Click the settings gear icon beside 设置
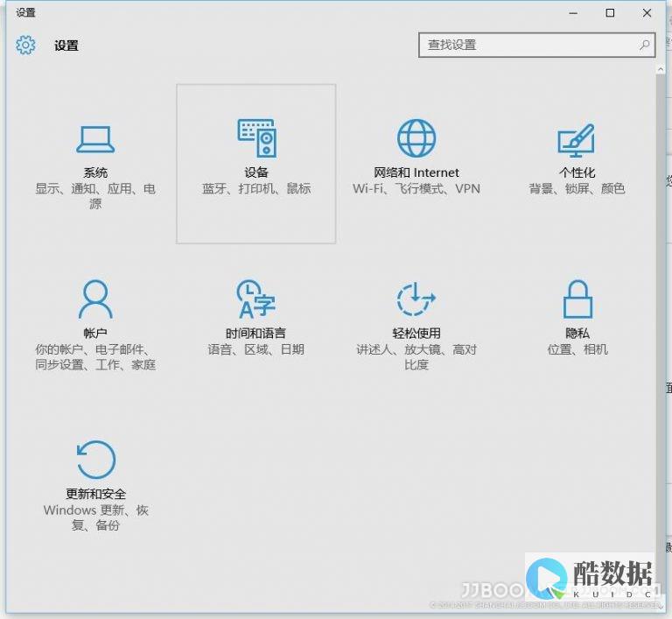The height and width of the screenshot is (619, 672). 25,45
